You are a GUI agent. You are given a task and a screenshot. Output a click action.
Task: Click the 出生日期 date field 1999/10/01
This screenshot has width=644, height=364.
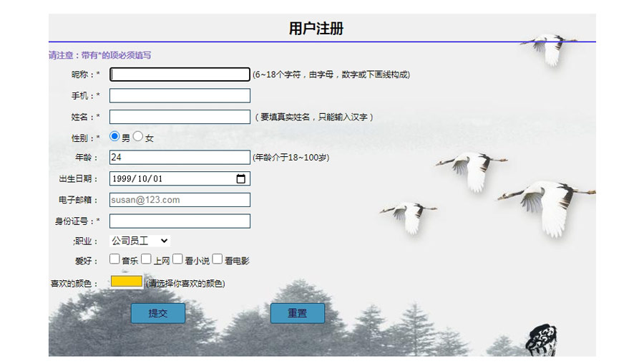tap(180, 178)
